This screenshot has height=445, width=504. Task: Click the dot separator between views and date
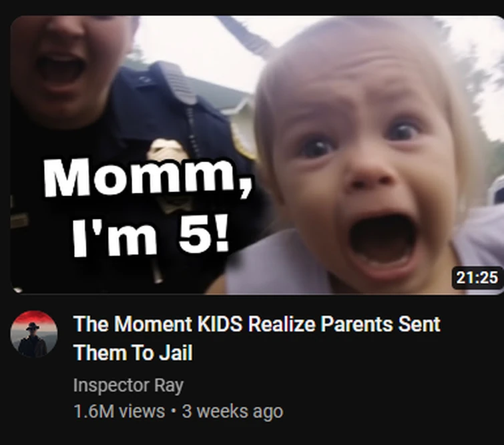pos(174,411)
